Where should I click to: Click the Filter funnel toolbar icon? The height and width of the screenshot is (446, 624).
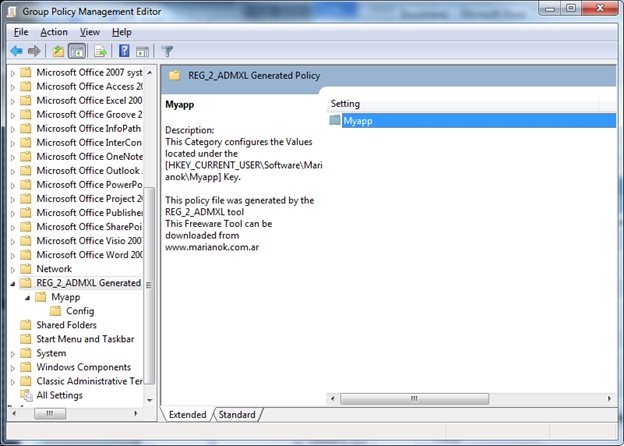point(167,51)
